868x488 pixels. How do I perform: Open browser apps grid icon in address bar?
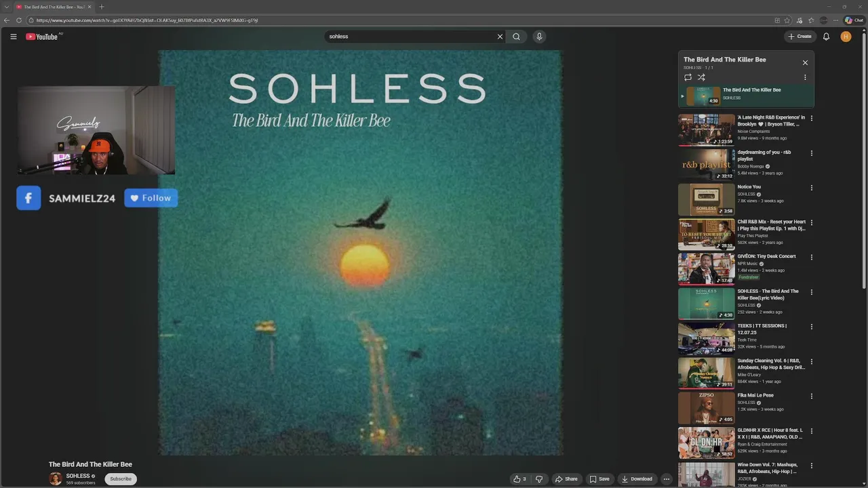click(x=777, y=20)
